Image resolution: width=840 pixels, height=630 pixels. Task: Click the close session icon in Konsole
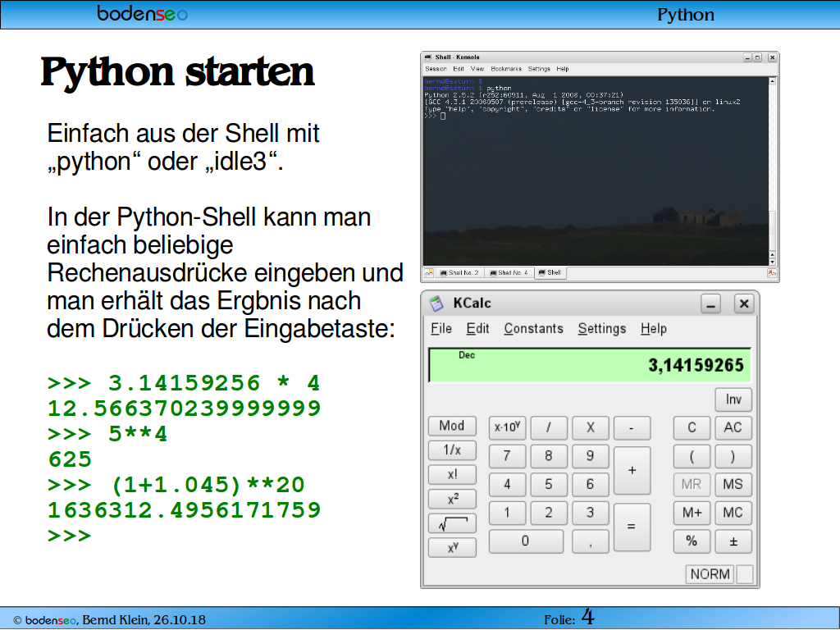pyautogui.click(x=772, y=273)
